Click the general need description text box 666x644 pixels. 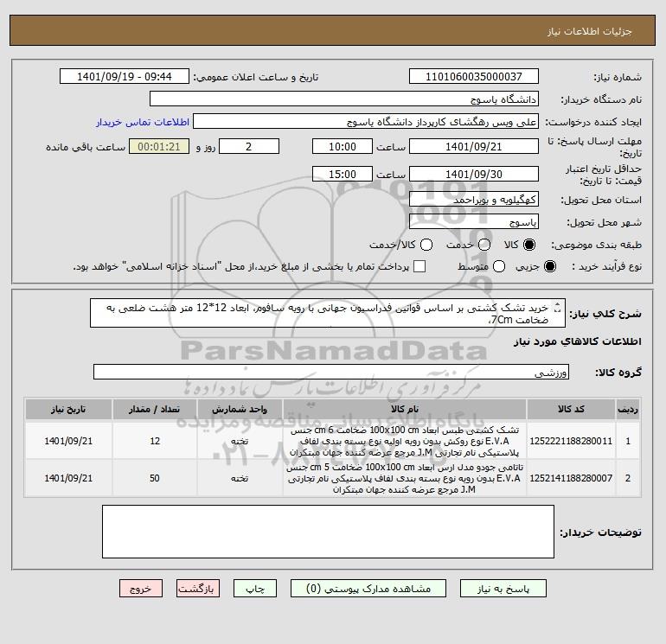(328, 313)
